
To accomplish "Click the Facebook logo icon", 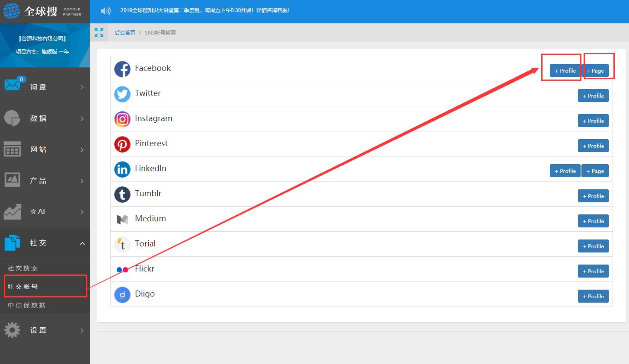I will (x=122, y=69).
